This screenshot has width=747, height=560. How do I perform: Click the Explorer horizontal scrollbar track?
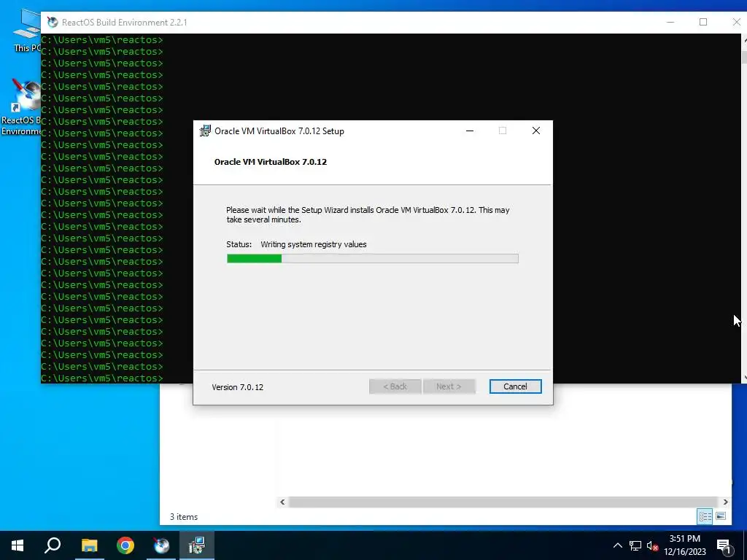click(503, 502)
